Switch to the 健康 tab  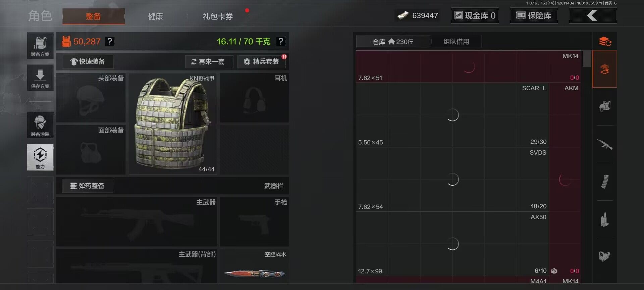click(x=156, y=16)
